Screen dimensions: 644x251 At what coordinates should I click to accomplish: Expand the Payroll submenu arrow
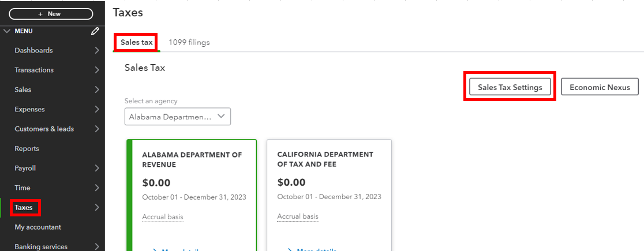click(96, 168)
